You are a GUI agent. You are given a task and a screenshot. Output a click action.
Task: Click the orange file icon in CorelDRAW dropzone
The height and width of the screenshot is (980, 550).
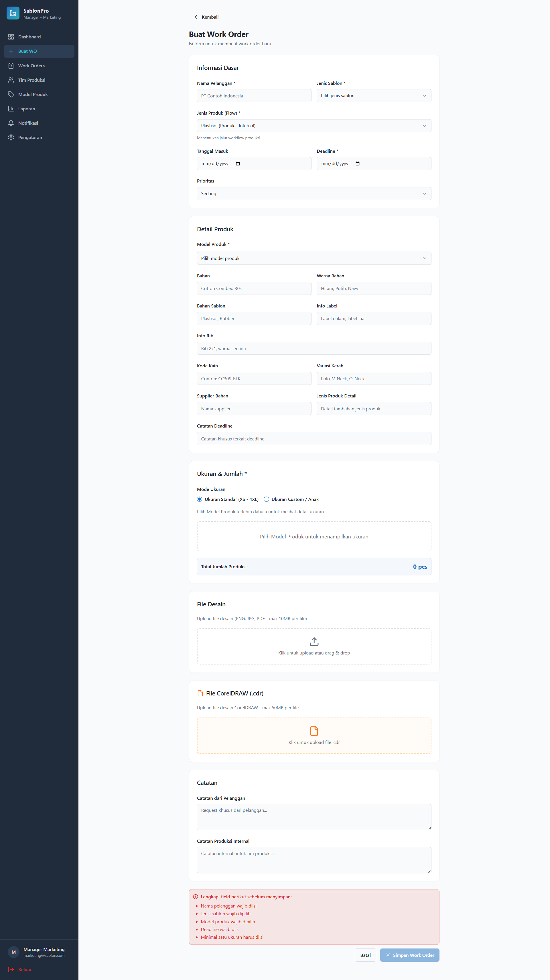point(314,731)
